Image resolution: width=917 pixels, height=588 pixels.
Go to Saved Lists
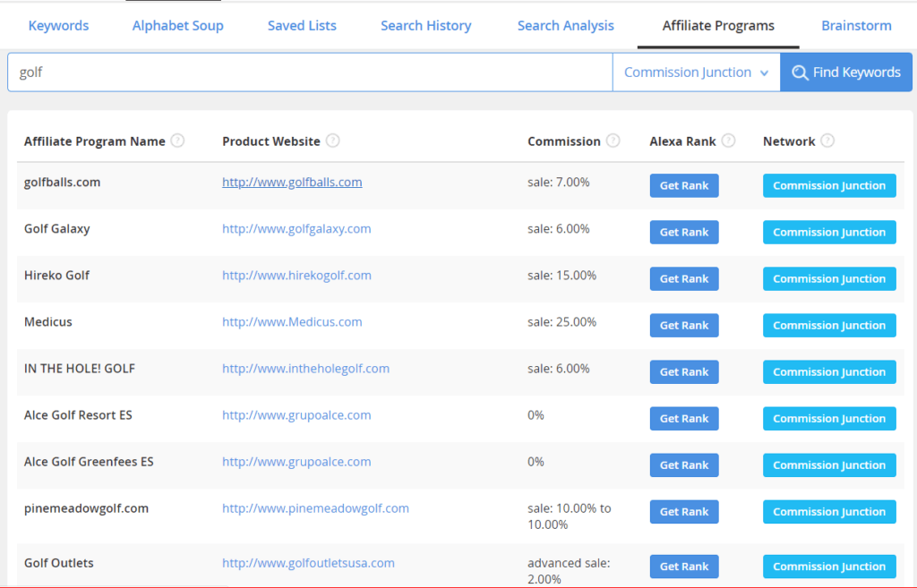[302, 25]
